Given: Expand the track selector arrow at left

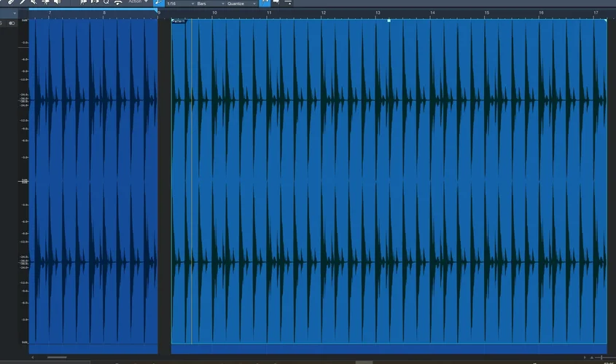Looking at the screenshot, I should pos(15,13).
